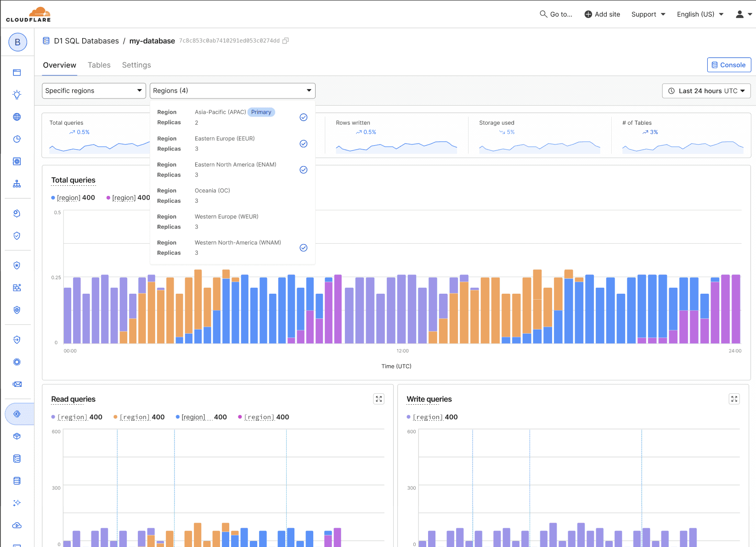
Task: Click the Rows written sparkline card
Action: point(396,136)
